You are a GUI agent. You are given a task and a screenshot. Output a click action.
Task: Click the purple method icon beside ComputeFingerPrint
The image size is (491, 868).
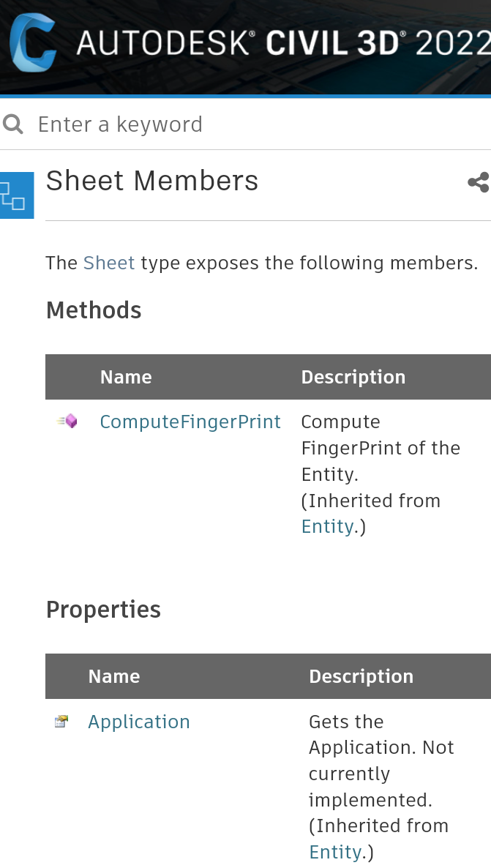click(66, 421)
